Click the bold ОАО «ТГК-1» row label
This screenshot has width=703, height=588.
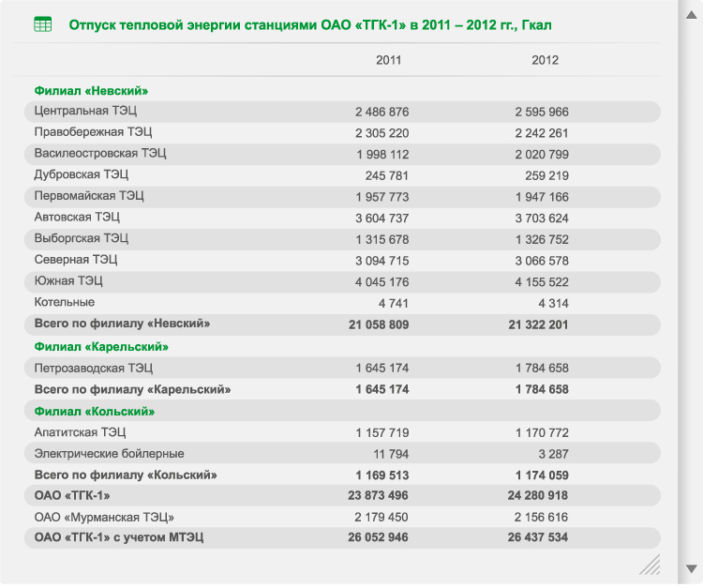72,495
